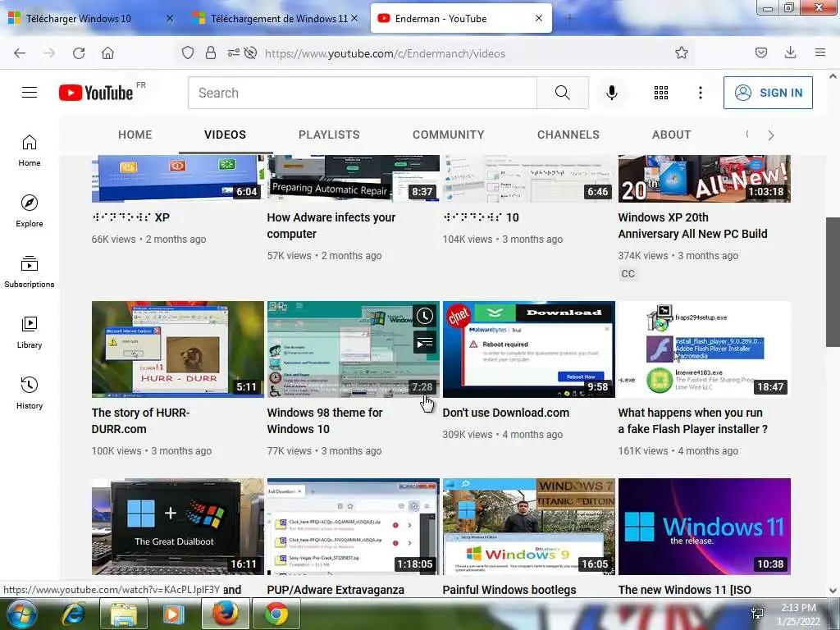Screen dimensions: 840x630
Task: Click the HURR-DURR video thumbnail
Action: pos(178,349)
